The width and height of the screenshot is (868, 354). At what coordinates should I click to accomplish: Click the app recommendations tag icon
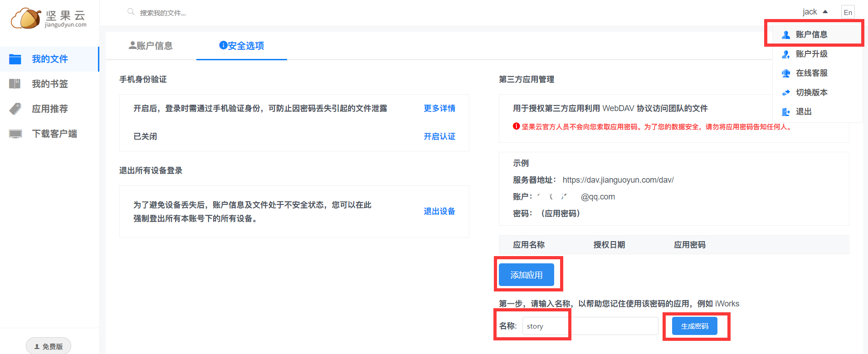15,109
